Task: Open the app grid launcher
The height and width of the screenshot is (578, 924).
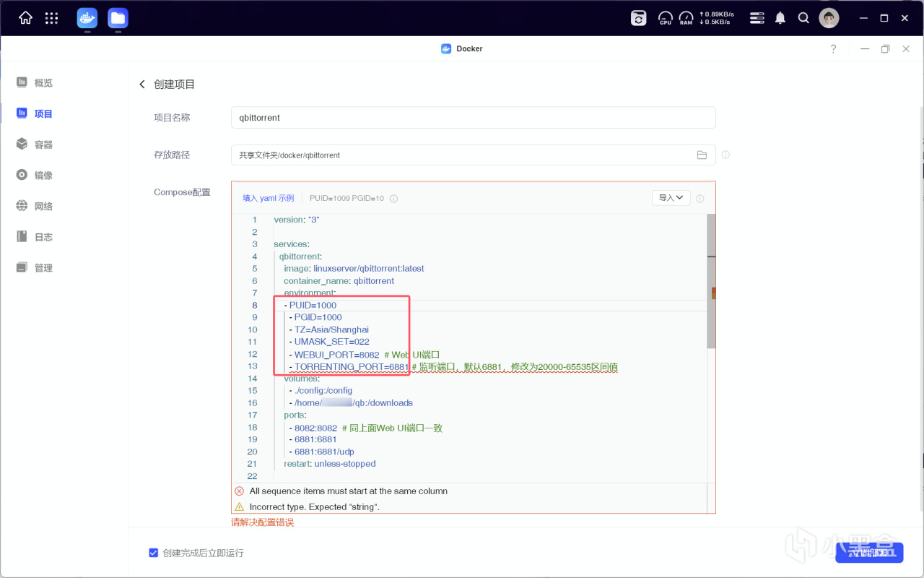Action: click(x=51, y=18)
